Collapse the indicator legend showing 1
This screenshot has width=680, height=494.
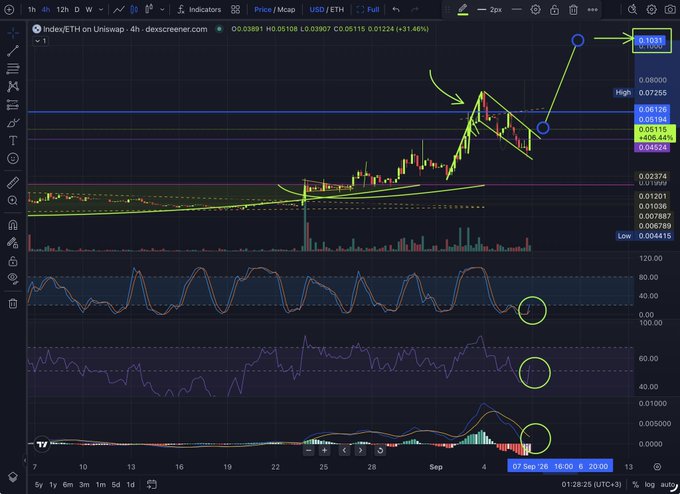click(40, 41)
